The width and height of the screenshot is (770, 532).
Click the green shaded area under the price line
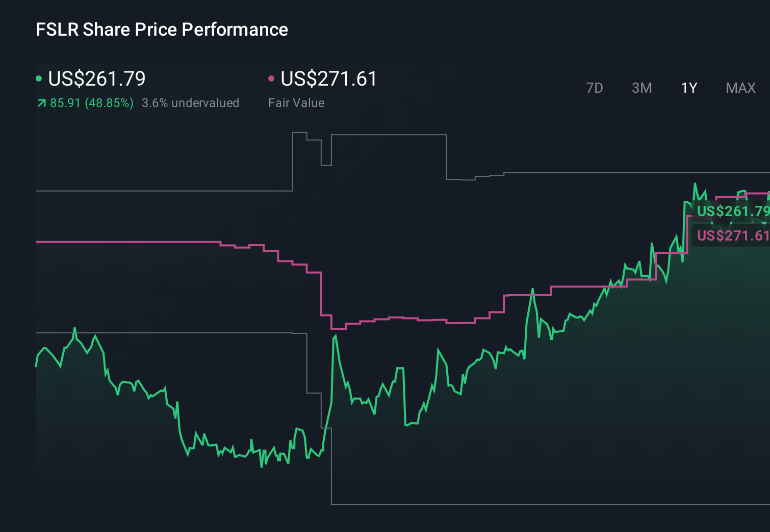tap(612, 408)
